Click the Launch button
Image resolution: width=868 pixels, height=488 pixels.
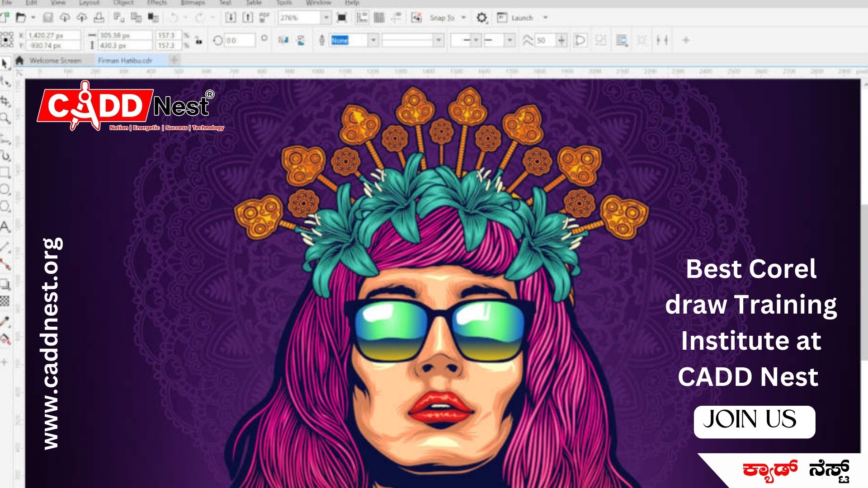point(515,18)
